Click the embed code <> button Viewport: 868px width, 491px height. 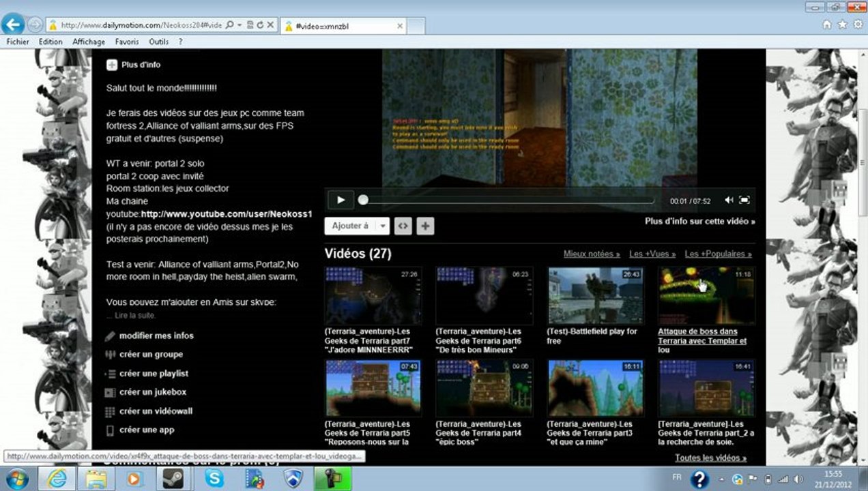[x=403, y=226]
